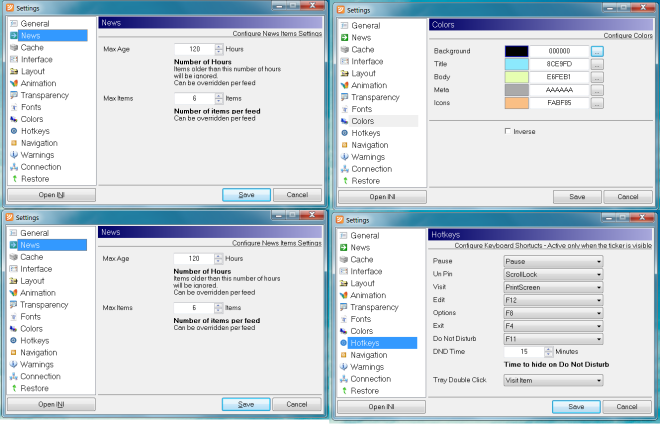660x424 pixels.
Task: Click the Transparency icon in the Colors window sidebar
Action: coord(343,97)
